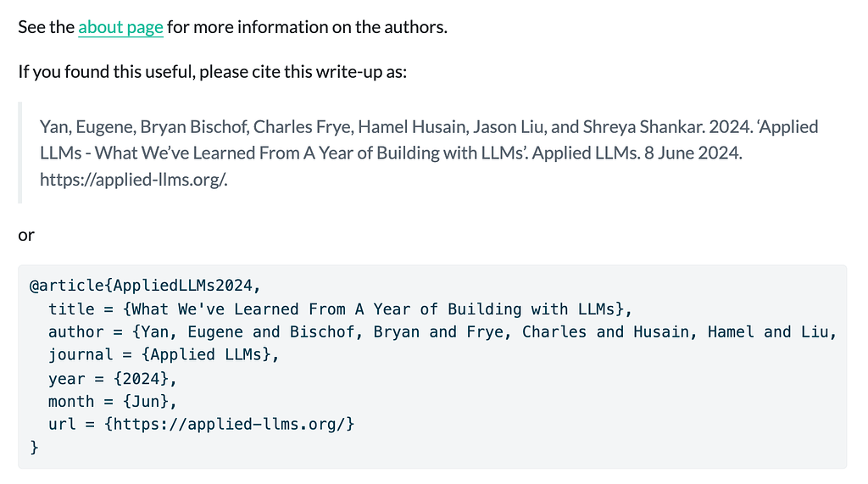The width and height of the screenshot is (868, 484).
Task: Click the BibTeX "title" line
Action: pos(341,309)
